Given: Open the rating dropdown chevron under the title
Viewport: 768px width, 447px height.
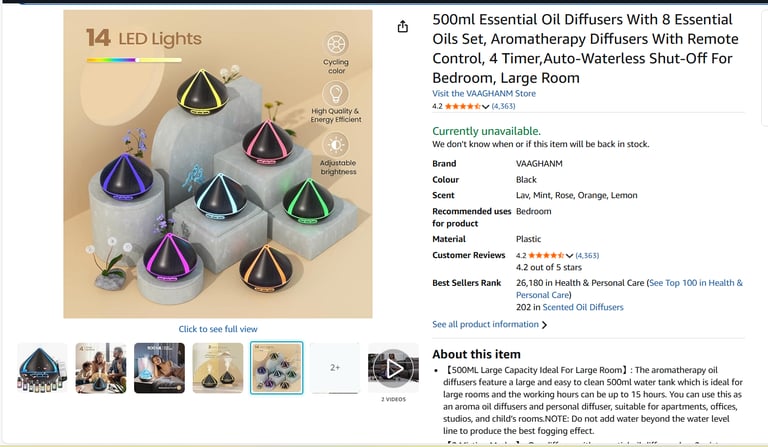Looking at the screenshot, I should click(x=485, y=106).
